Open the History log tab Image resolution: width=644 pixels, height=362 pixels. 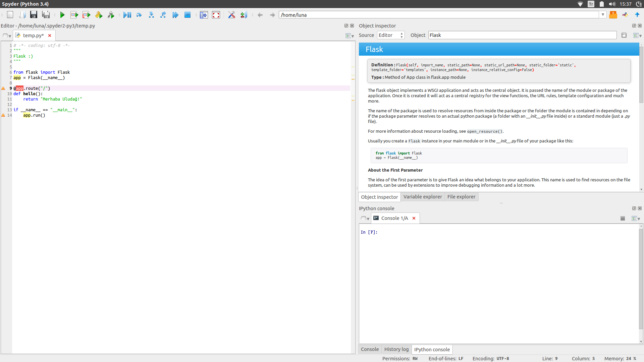(396, 349)
